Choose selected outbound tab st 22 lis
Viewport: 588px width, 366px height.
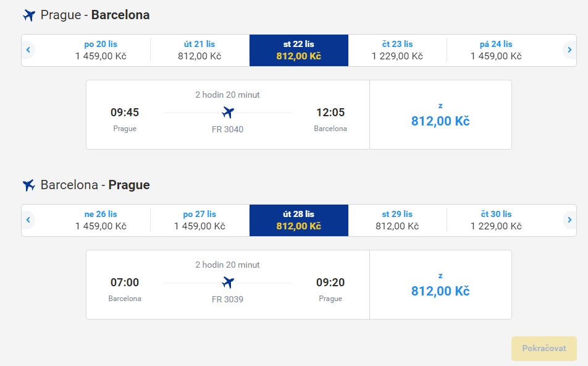299,50
